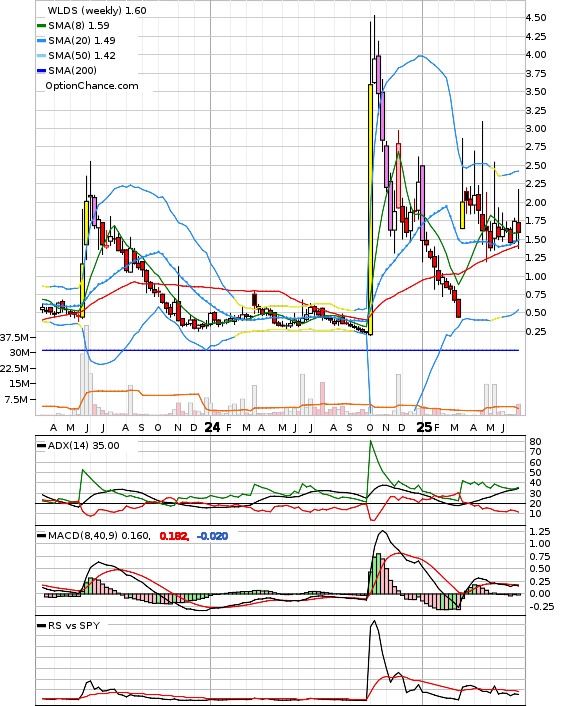Click the OptionChance.com watermark text
The width and height of the screenshot is (566, 706).
pyautogui.click(x=92, y=86)
